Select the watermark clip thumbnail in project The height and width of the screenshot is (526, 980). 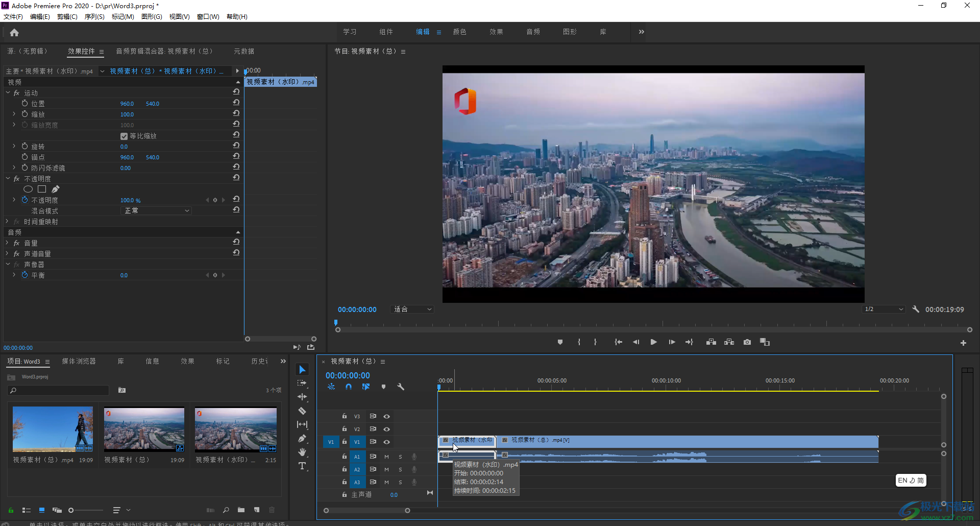point(236,429)
